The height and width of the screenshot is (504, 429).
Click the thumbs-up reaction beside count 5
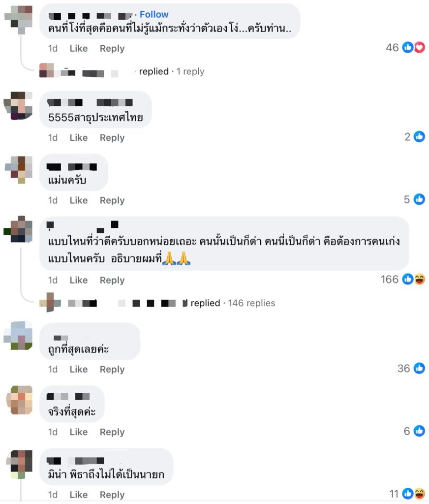tap(419, 200)
